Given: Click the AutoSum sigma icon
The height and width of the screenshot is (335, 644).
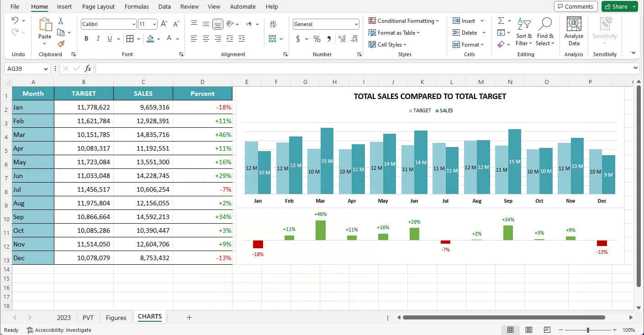Looking at the screenshot, I should click(501, 21).
